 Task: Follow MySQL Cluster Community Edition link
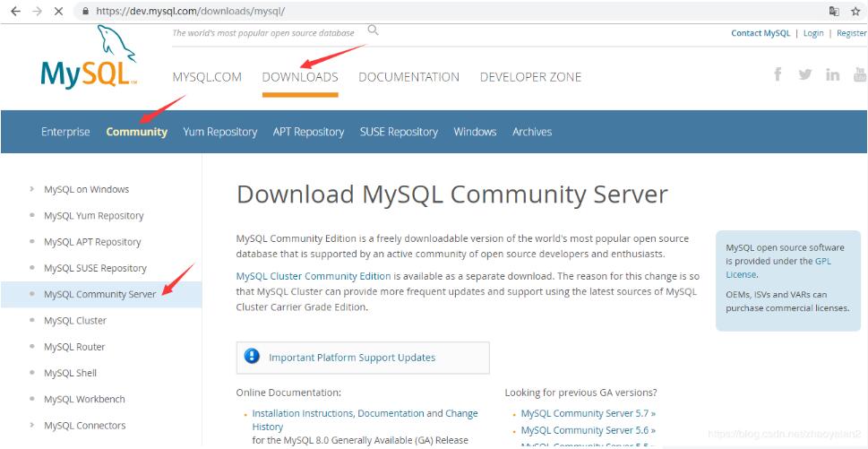pyautogui.click(x=314, y=276)
